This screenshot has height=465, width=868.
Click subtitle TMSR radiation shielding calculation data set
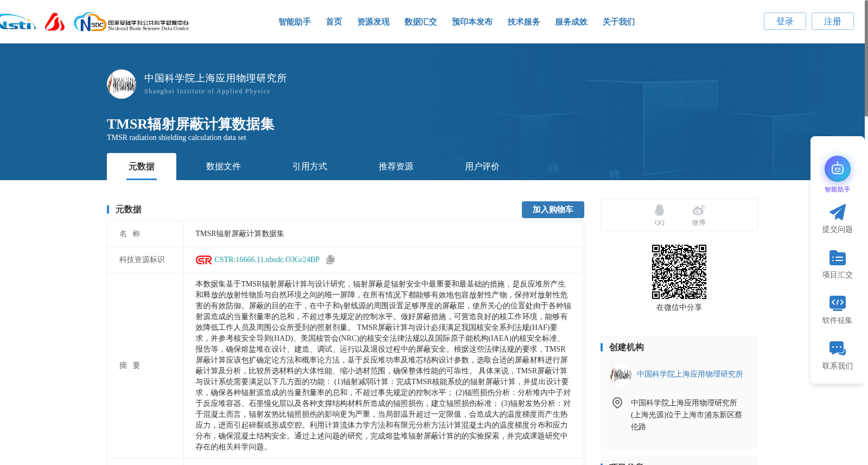[176, 138]
